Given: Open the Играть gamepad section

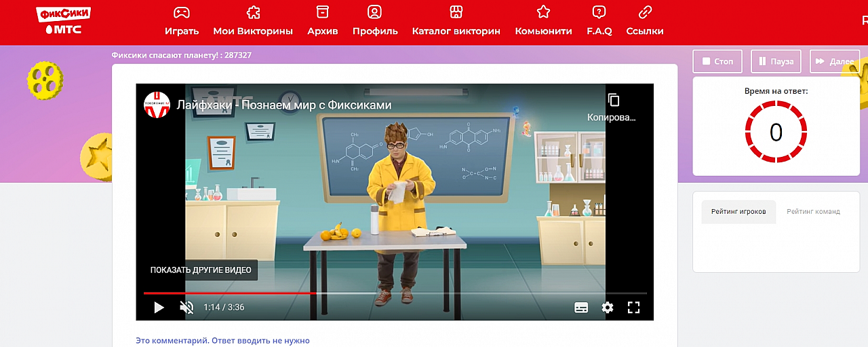Looking at the screenshot, I should (x=182, y=21).
